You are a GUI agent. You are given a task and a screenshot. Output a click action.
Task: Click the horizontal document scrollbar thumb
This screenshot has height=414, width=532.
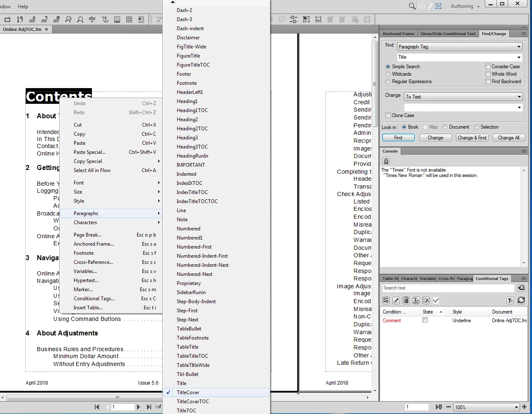point(118,398)
